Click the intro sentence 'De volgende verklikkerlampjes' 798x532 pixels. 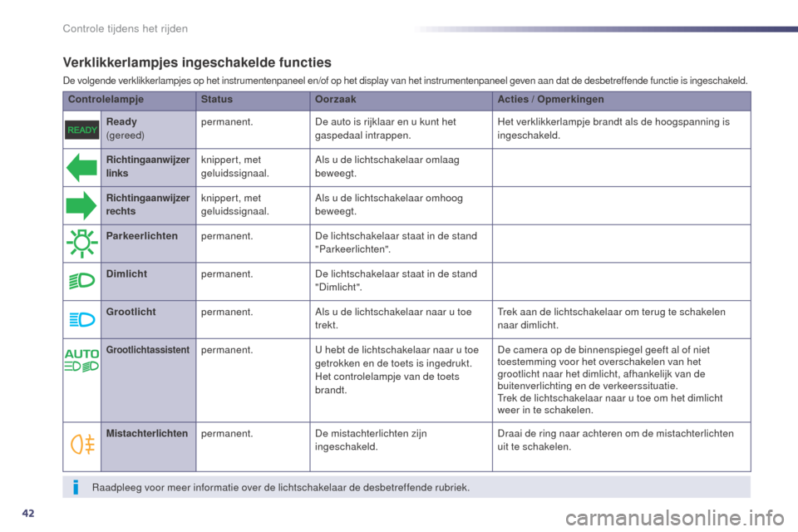click(405, 81)
